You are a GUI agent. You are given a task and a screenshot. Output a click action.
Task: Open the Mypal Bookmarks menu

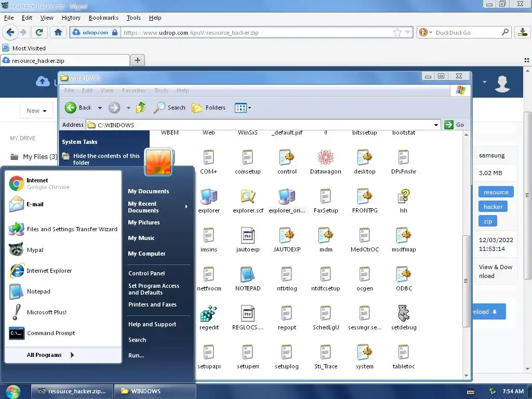coord(103,18)
